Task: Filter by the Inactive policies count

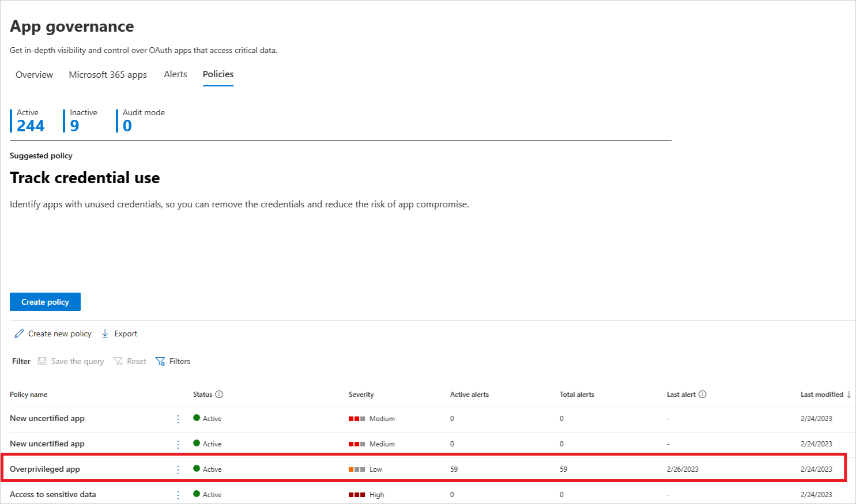Action: click(74, 126)
